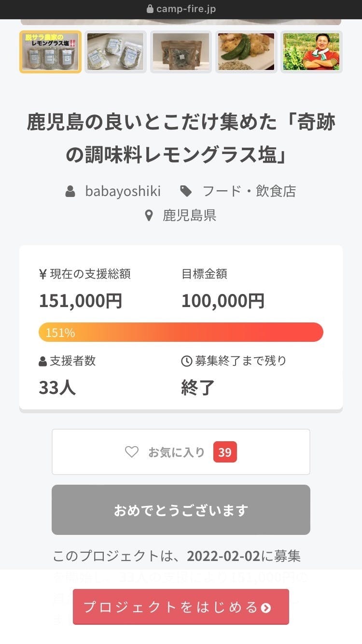
Task: Click the supporter person icon beside 支援者数
Action: (x=42, y=361)
